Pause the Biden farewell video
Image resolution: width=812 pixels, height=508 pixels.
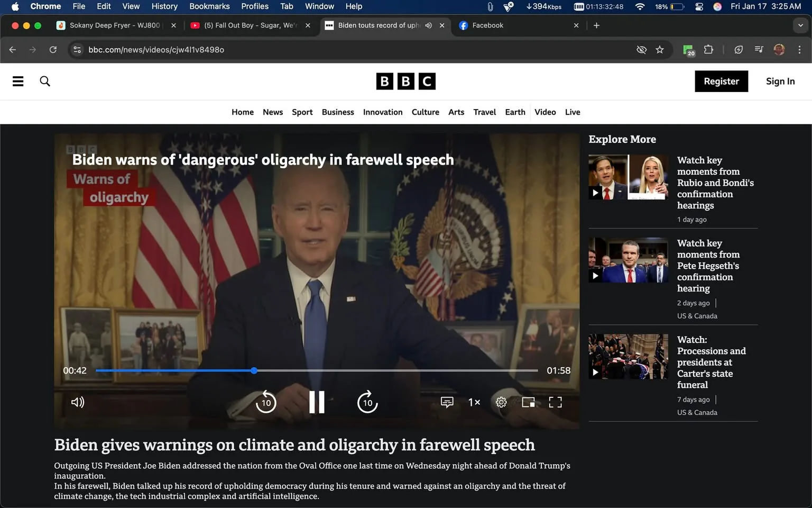coord(317,402)
